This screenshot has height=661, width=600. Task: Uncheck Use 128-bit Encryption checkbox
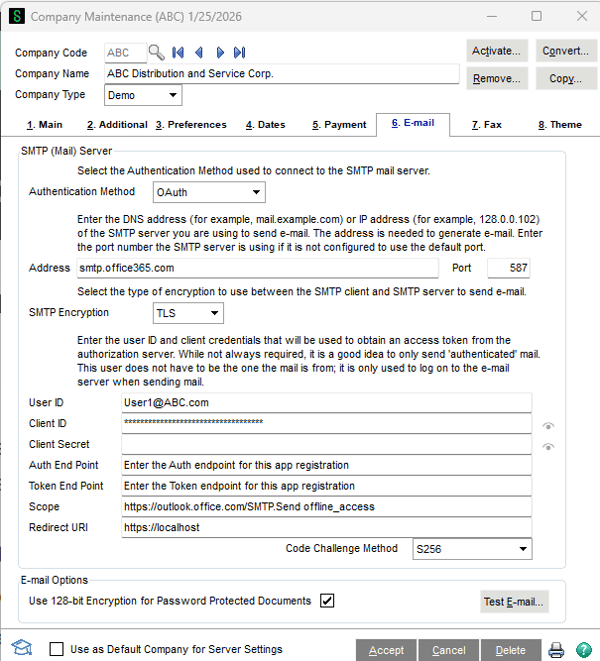point(327,600)
